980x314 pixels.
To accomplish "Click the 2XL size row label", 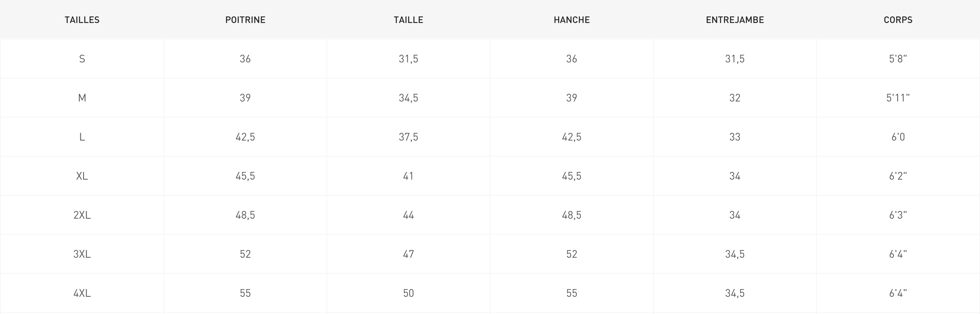I will click(x=82, y=215).
